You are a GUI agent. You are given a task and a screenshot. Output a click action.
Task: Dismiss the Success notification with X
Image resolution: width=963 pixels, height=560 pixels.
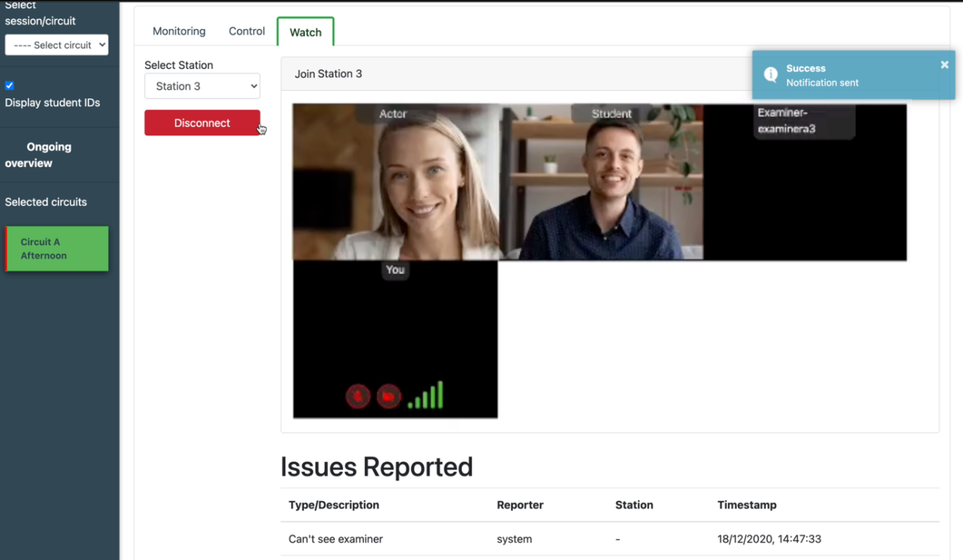(x=944, y=65)
